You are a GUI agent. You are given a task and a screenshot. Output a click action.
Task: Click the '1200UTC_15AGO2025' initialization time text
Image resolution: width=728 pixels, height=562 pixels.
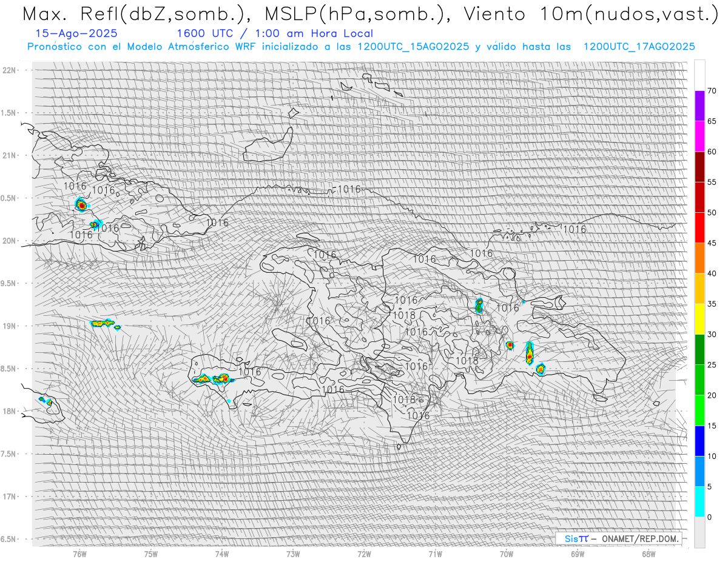tap(413, 47)
